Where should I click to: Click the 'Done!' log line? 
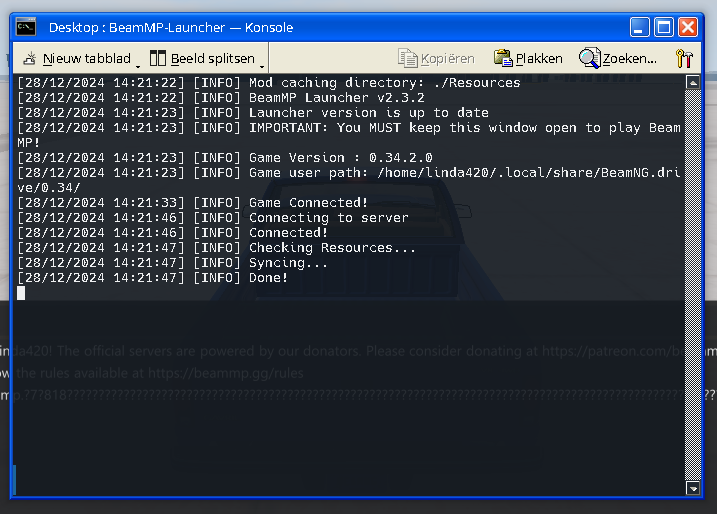pyautogui.click(x=152, y=278)
